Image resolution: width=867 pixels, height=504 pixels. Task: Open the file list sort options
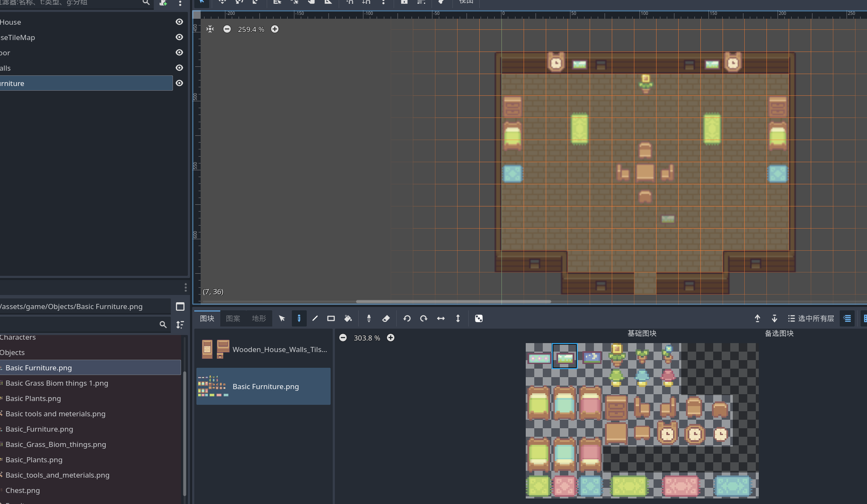[180, 325]
